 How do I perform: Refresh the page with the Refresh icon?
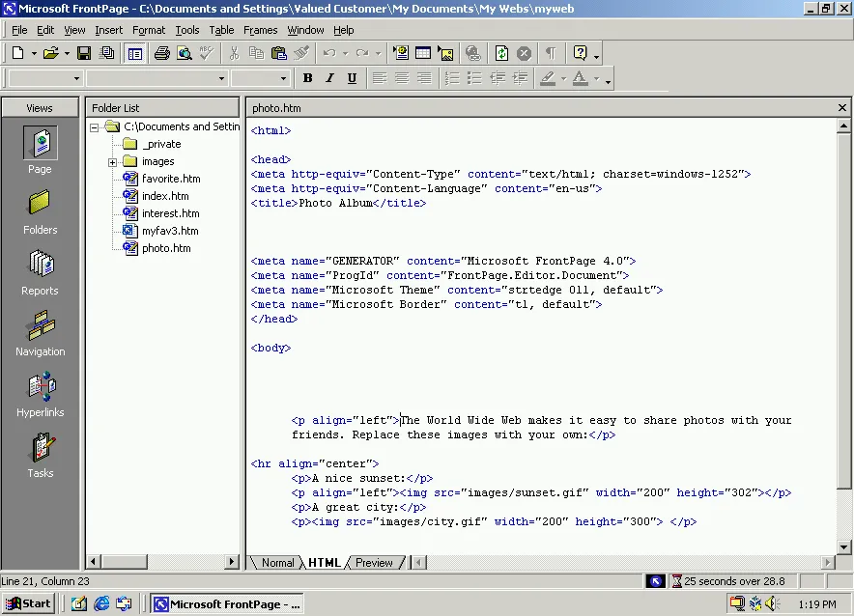[x=502, y=52]
